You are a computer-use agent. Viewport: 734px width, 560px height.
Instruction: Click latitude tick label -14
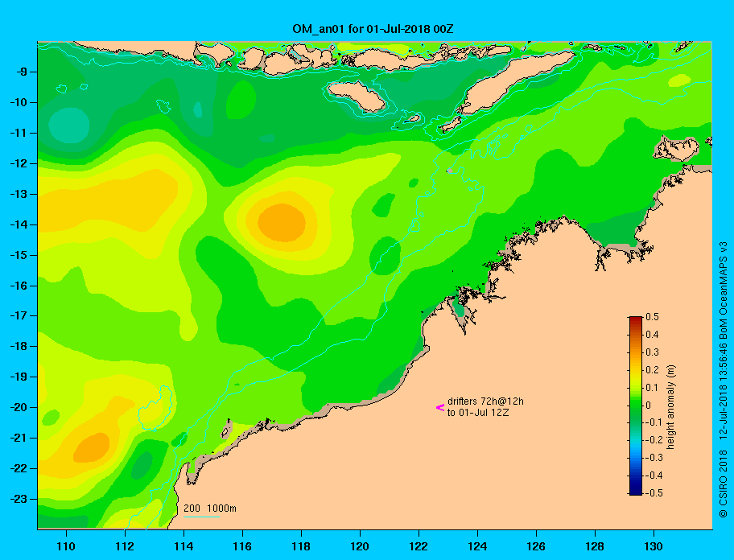point(19,224)
